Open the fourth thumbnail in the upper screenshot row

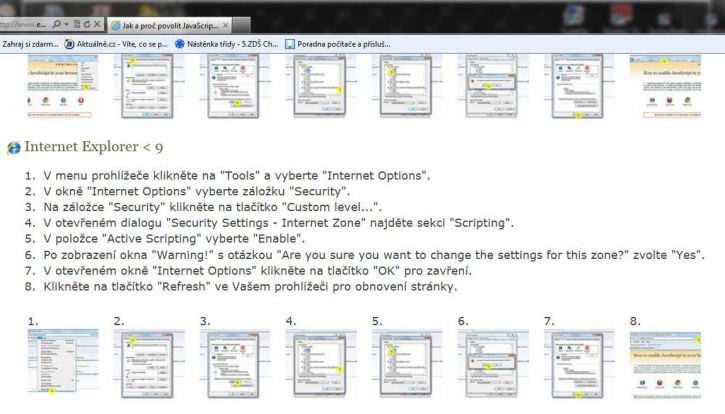[319, 86]
